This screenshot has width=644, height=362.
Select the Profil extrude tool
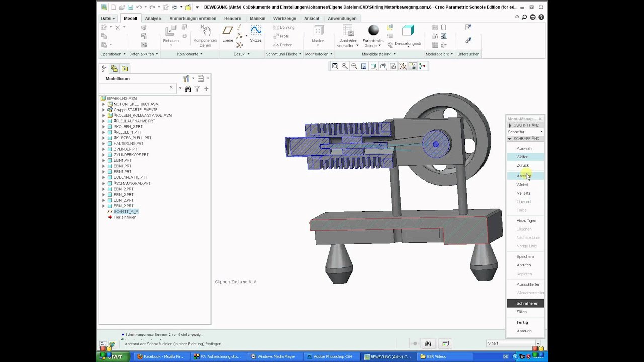click(x=281, y=36)
